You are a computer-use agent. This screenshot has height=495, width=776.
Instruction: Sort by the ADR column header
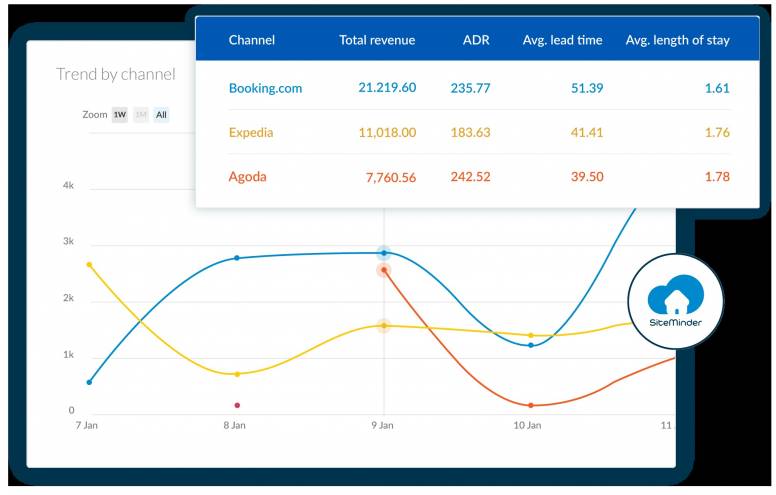point(476,41)
